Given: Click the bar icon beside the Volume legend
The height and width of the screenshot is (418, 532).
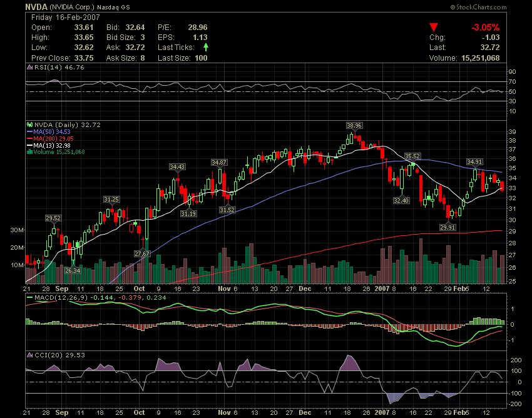Looking at the screenshot, I should pos(29,152).
